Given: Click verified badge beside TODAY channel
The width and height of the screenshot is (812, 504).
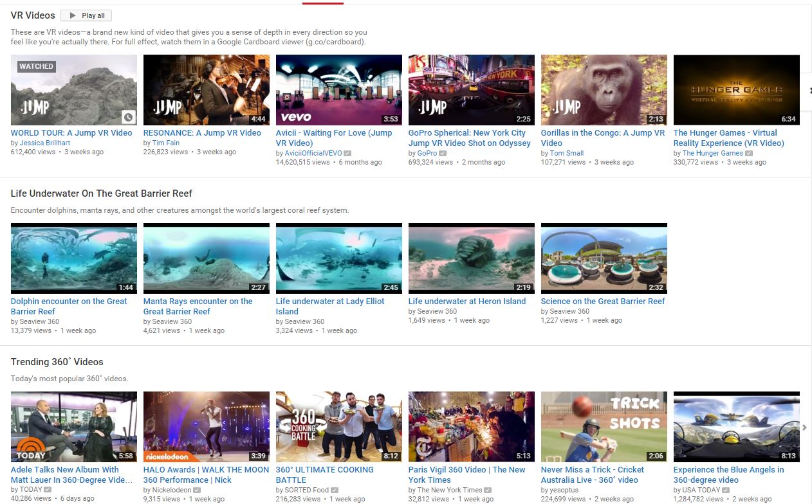Looking at the screenshot, I should coord(48,491).
